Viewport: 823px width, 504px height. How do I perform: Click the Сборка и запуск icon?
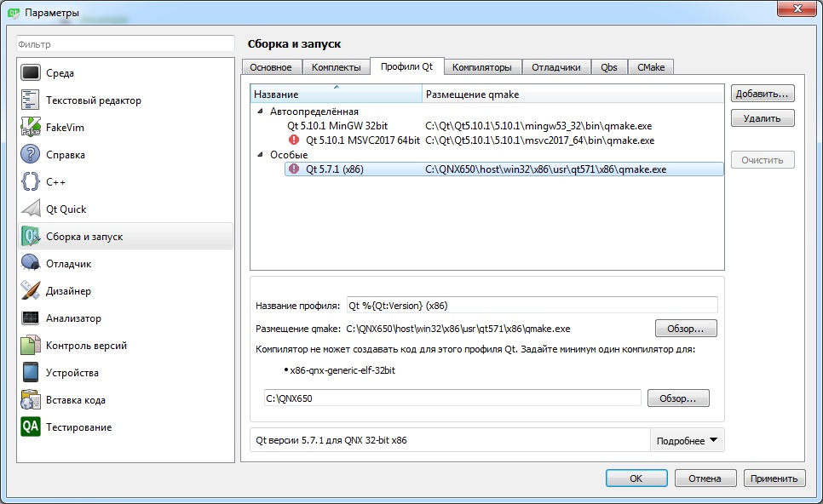coord(31,236)
